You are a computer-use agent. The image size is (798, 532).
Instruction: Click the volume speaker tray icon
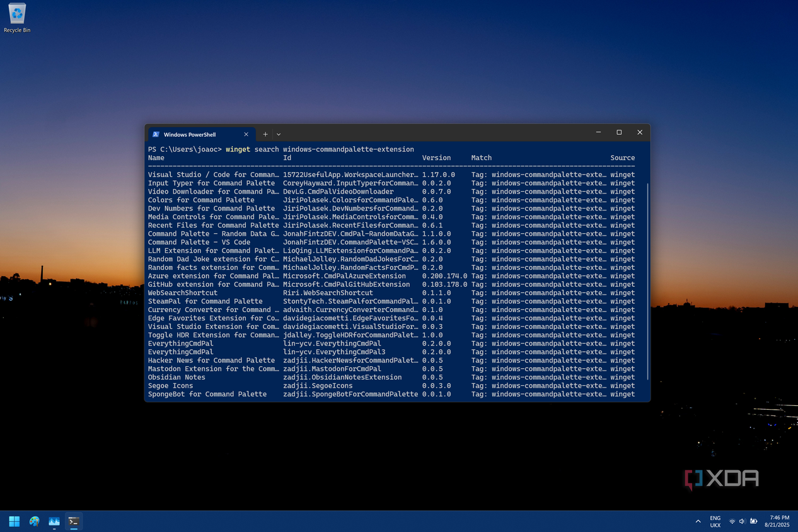click(x=742, y=521)
